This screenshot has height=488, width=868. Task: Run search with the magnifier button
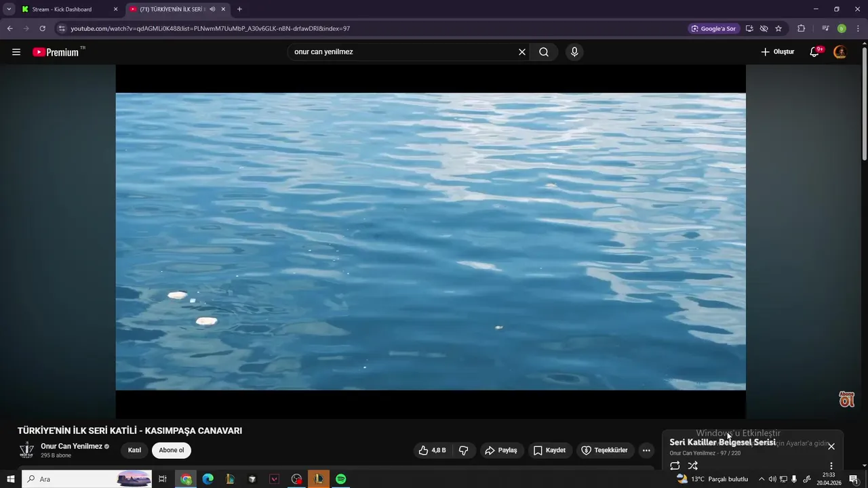544,52
